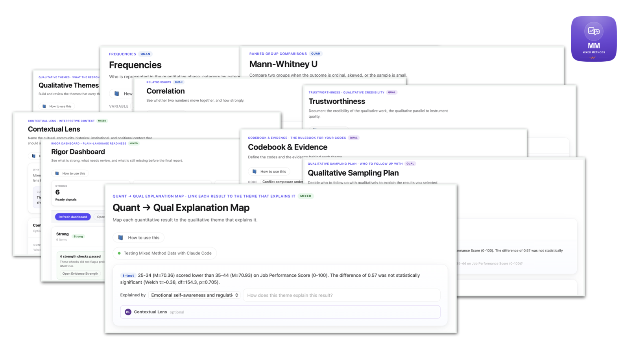Click the QUAL badge on Trustworthiness header
Viewport: 624px width, 364px height.
pos(391,92)
